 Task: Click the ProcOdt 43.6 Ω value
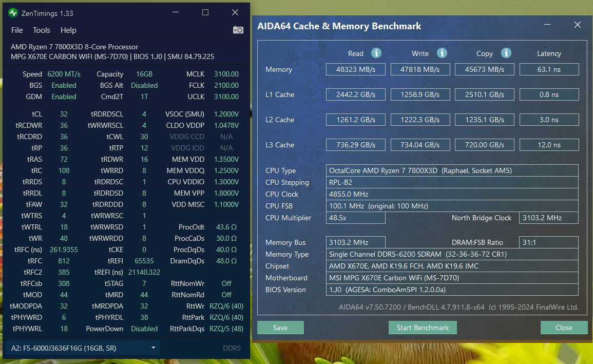(226, 227)
